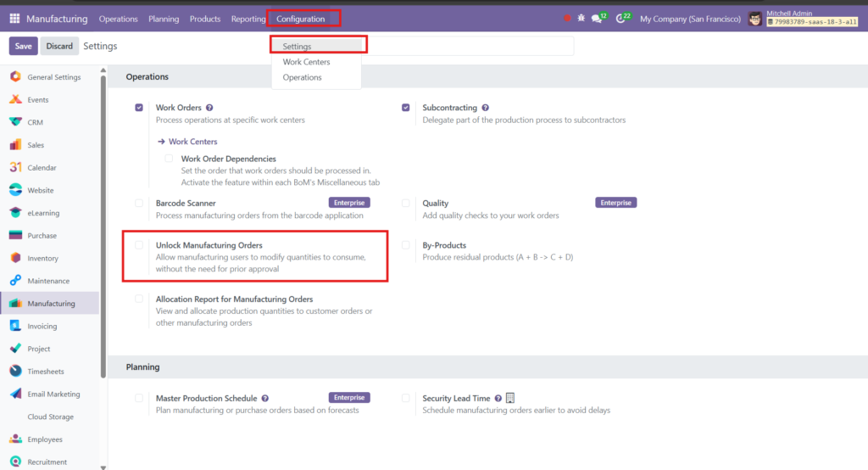Click the red recording indicator icon

[x=567, y=19]
